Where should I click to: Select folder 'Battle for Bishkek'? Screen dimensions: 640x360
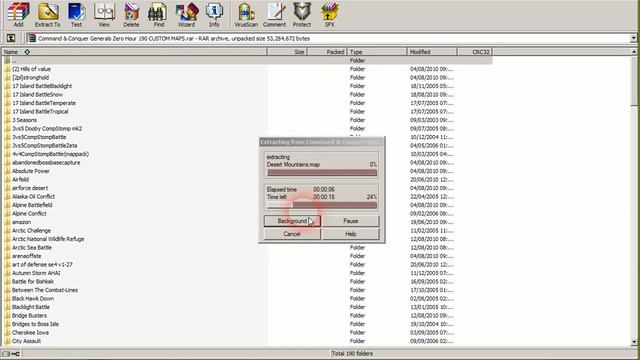(33, 282)
